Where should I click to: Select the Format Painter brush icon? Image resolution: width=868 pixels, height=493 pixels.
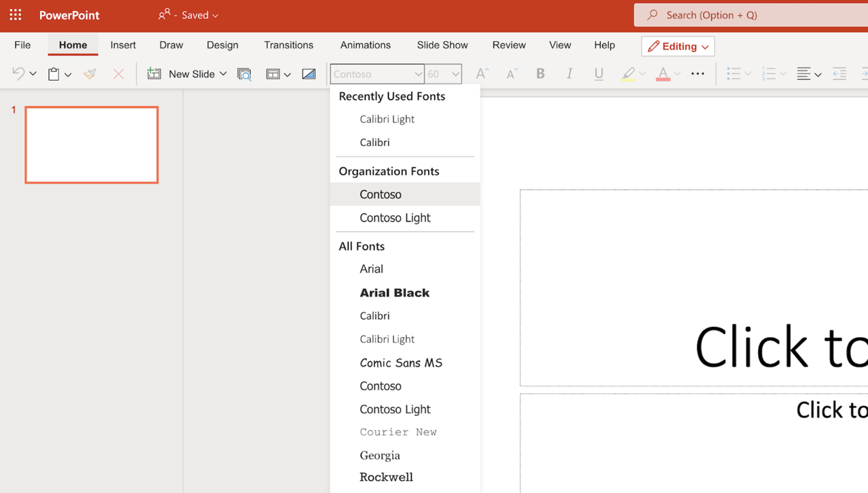click(90, 73)
